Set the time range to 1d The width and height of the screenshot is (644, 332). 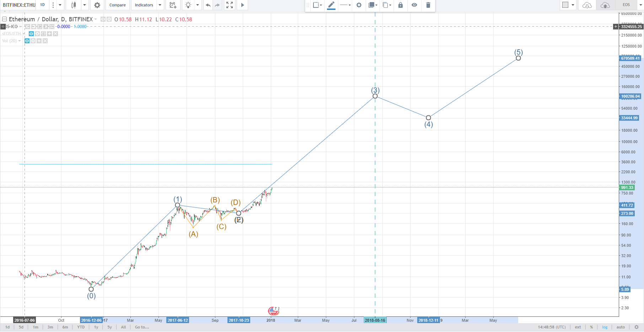[x=7, y=327]
